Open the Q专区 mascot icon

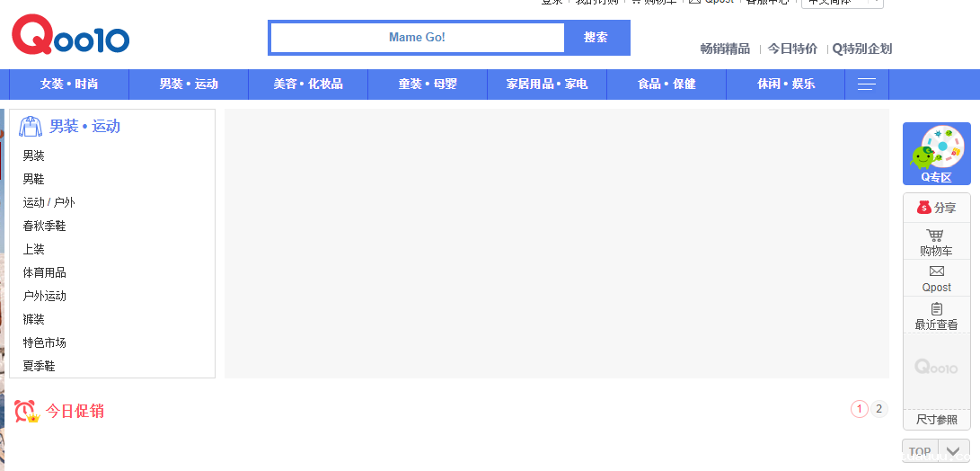click(936, 148)
